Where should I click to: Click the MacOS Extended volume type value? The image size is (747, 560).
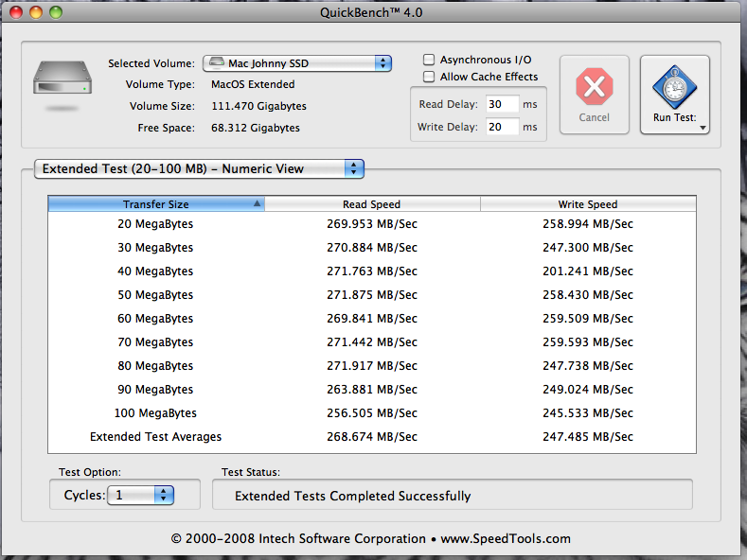(x=253, y=84)
